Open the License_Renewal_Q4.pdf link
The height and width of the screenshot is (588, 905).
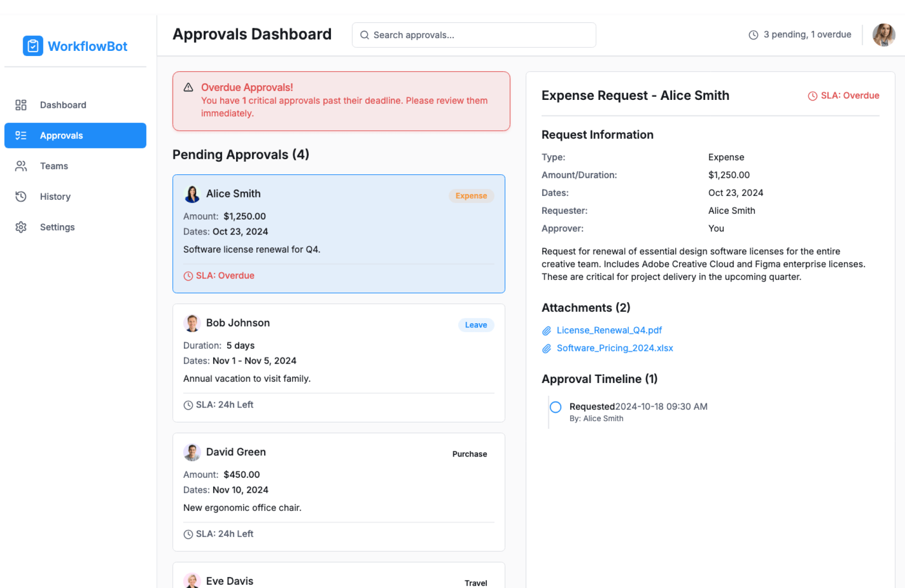609,330
